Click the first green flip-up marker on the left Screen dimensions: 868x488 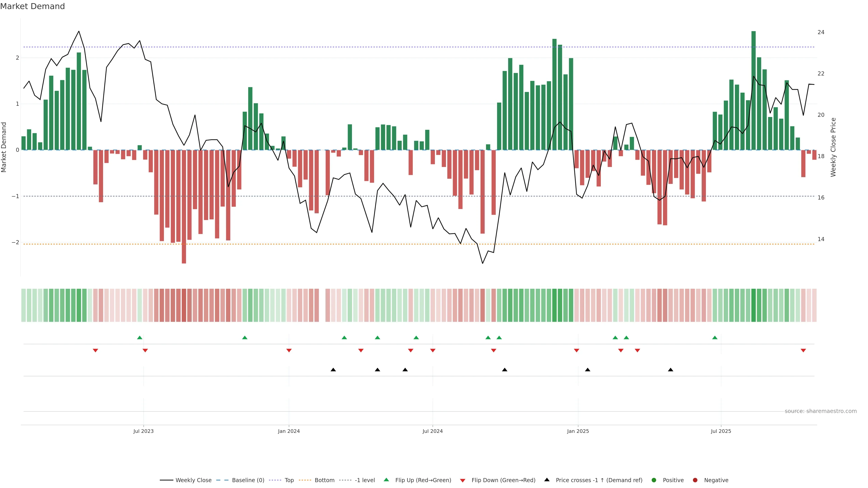click(x=139, y=338)
